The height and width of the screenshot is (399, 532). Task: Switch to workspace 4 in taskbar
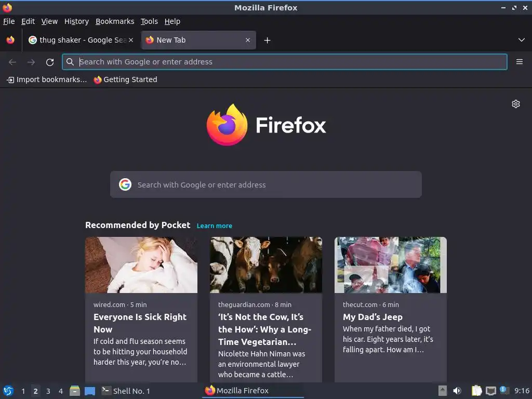61,391
